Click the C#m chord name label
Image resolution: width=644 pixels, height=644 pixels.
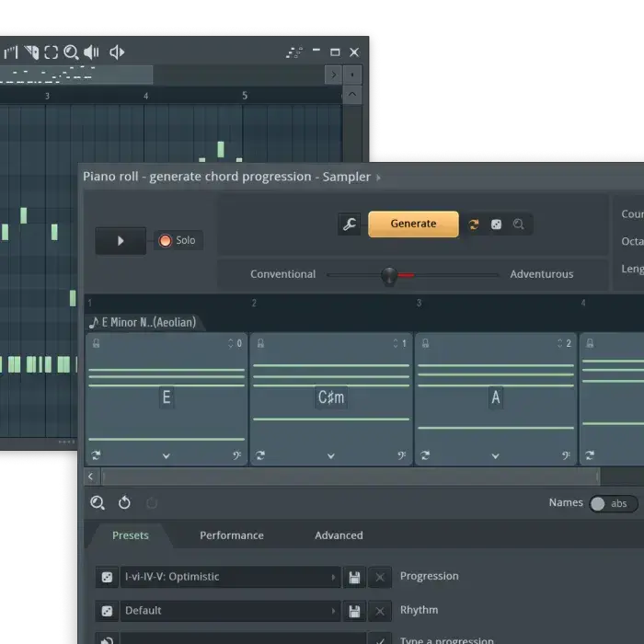pyautogui.click(x=331, y=397)
